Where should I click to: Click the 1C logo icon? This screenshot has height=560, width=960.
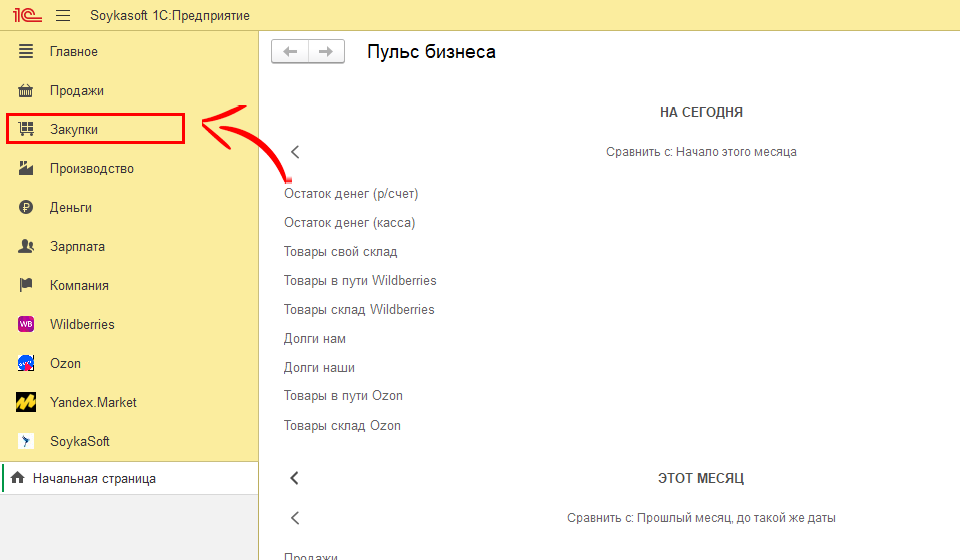(x=25, y=16)
